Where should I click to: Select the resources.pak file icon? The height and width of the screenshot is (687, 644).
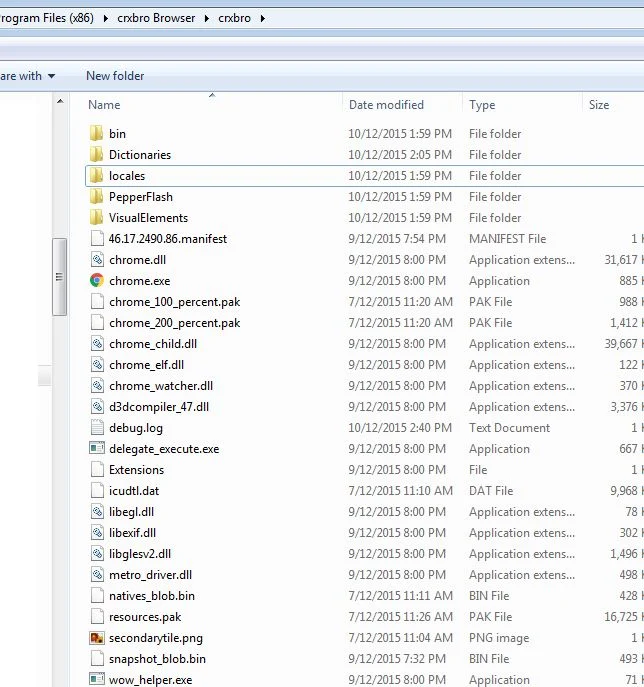tap(97, 617)
